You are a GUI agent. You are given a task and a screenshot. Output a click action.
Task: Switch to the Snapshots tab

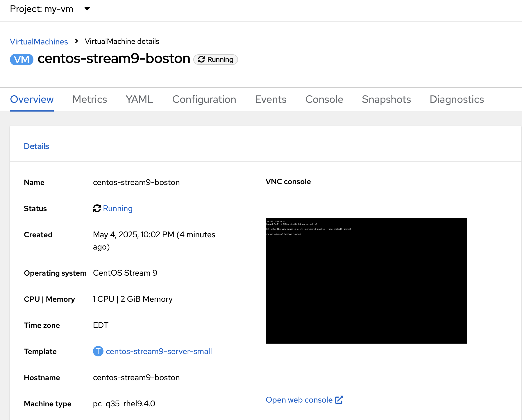(386, 99)
